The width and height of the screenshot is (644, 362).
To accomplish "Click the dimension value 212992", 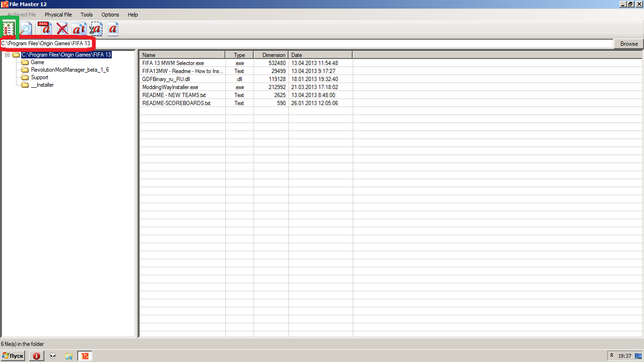I will coord(277,87).
